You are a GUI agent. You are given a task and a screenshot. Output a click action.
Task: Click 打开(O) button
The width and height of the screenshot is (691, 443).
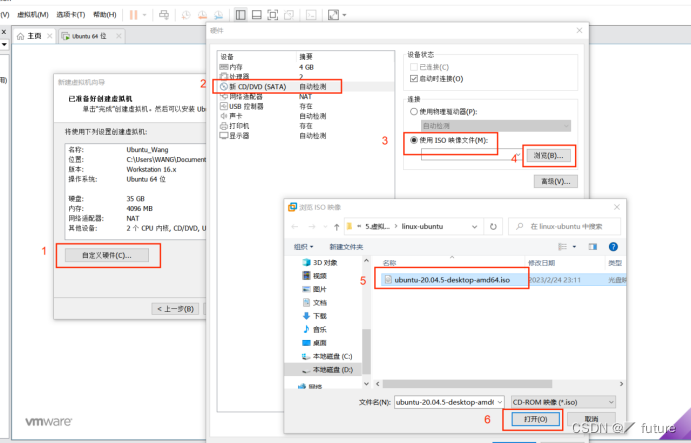click(535, 419)
